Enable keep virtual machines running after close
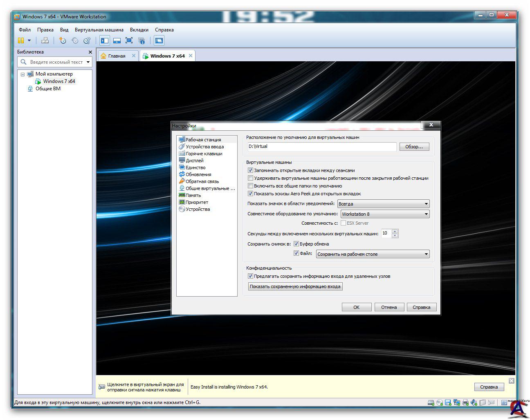This screenshot has height=420, width=530. 251,178
